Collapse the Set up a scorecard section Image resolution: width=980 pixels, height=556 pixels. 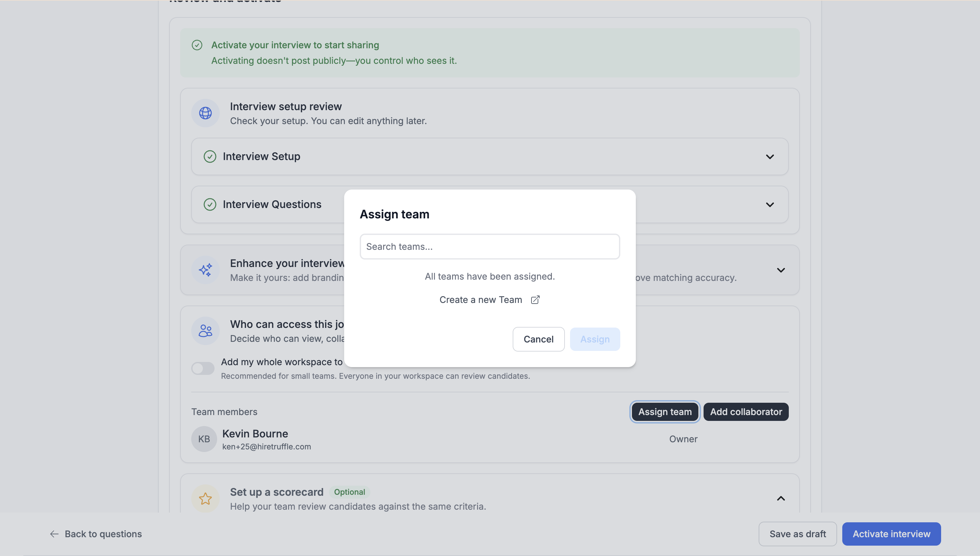[781, 498]
